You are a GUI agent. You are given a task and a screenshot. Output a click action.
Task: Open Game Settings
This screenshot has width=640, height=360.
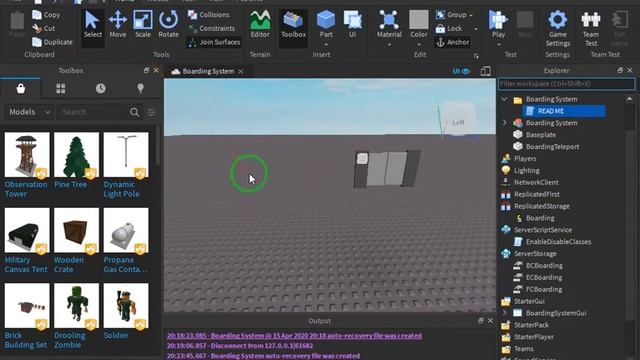coord(558,28)
